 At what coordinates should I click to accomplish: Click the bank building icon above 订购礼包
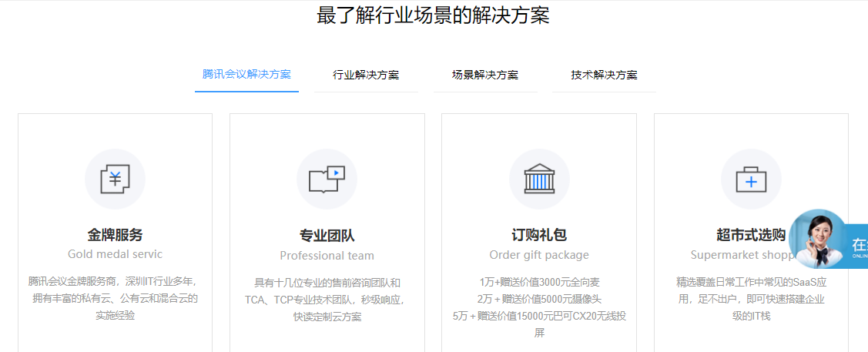point(539,179)
